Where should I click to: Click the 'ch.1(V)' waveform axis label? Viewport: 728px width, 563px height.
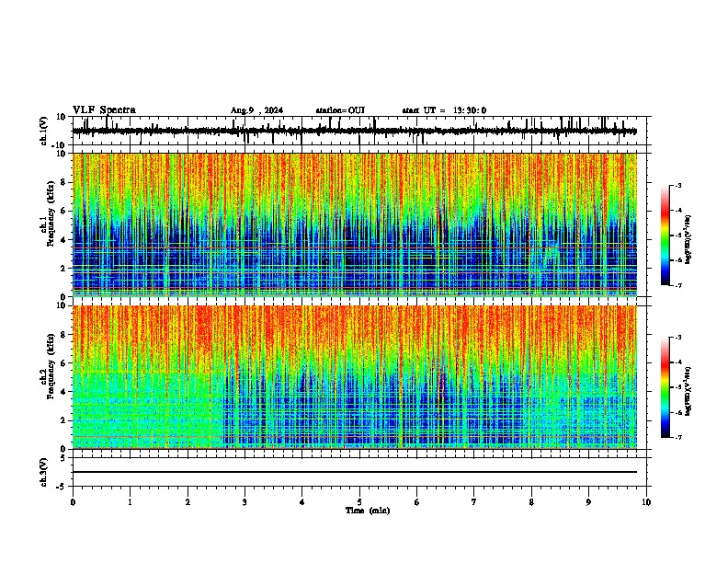[x=43, y=131]
